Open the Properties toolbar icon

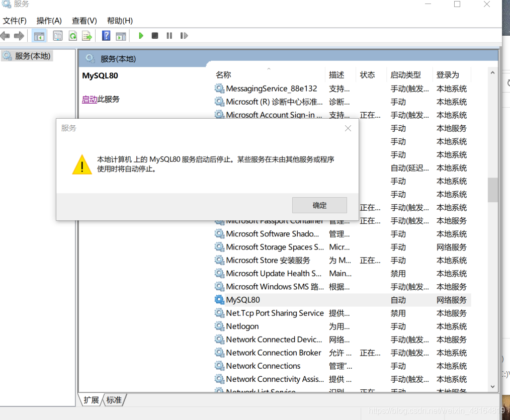tap(57, 36)
